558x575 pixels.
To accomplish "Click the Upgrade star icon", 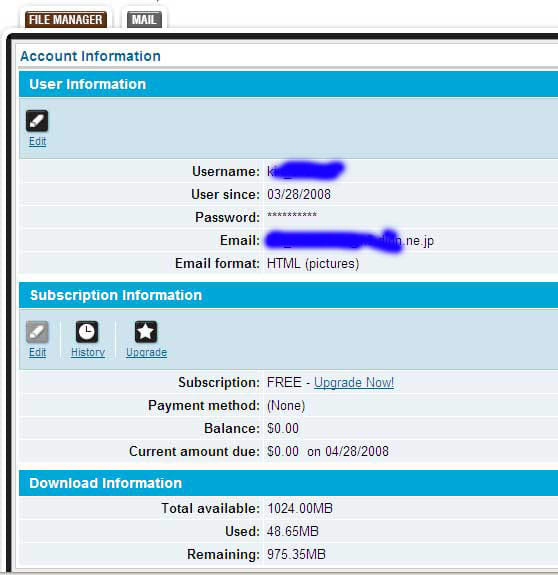I will 146,332.
